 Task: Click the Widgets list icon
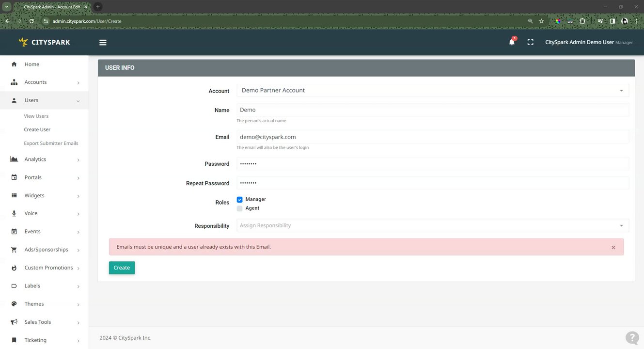click(x=14, y=195)
